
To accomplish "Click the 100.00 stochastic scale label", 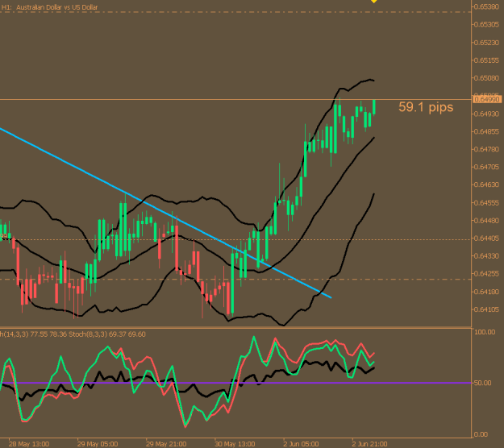I will 485,332.
